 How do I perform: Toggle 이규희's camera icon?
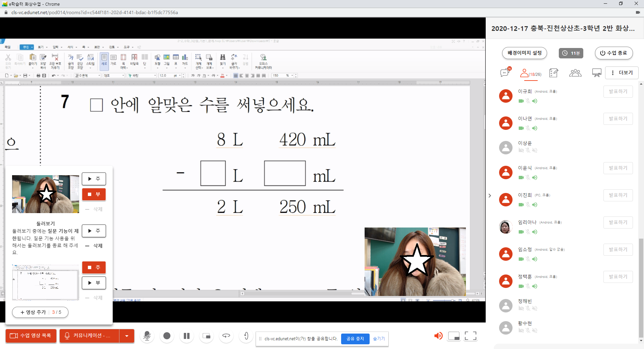tap(521, 101)
